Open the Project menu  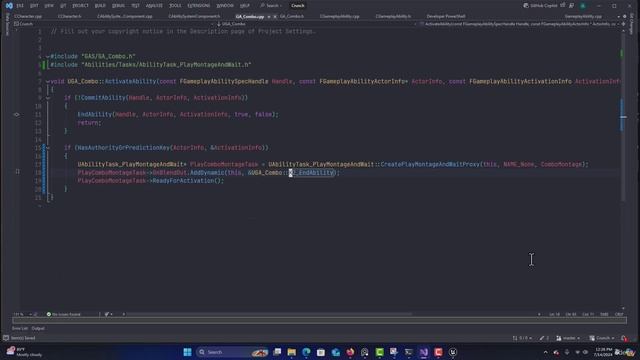(x=80, y=6)
